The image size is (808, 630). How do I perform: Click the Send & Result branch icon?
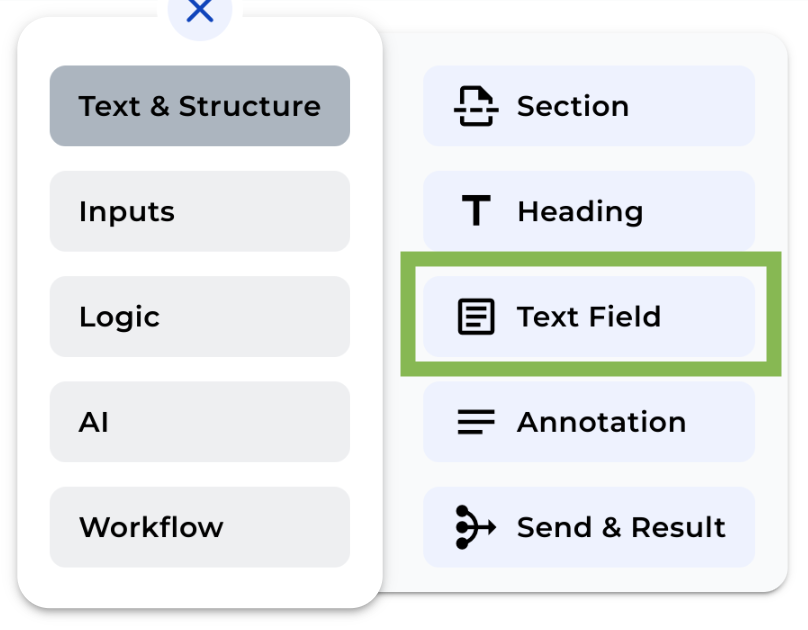coord(475,527)
